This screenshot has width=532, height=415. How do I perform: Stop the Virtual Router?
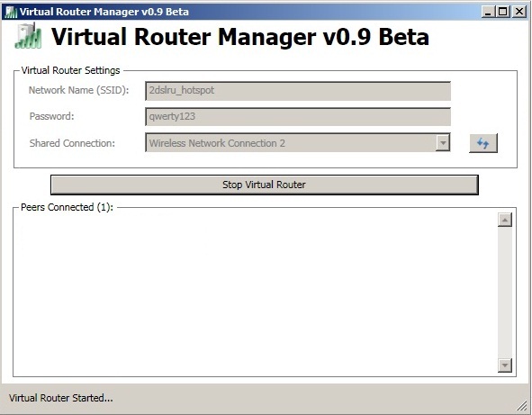pos(265,185)
